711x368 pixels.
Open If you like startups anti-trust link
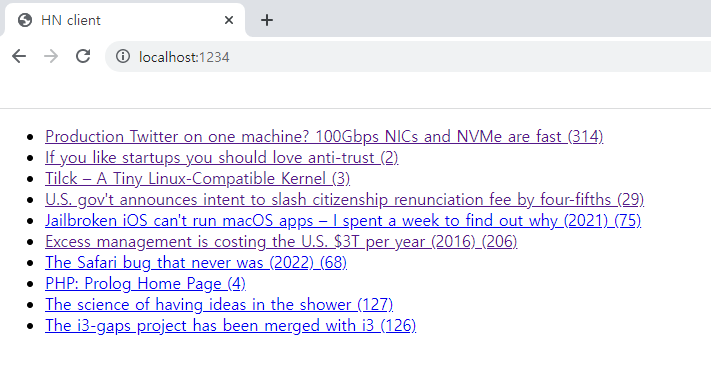pos(222,157)
